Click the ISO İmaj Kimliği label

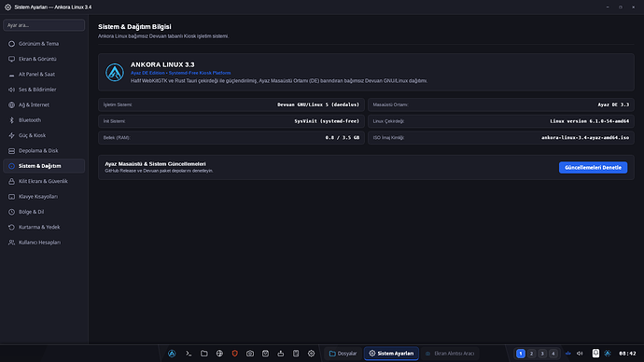tap(388, 137)
